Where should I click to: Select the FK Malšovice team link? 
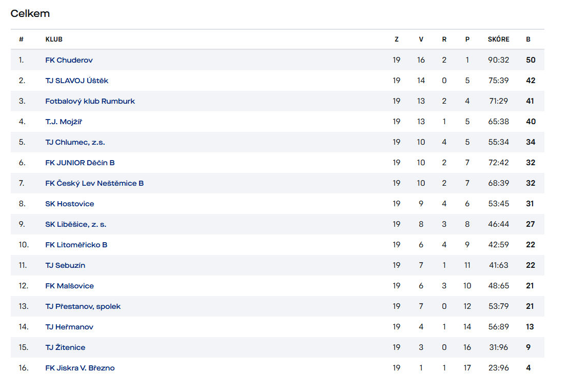click(x=69, y=286)
